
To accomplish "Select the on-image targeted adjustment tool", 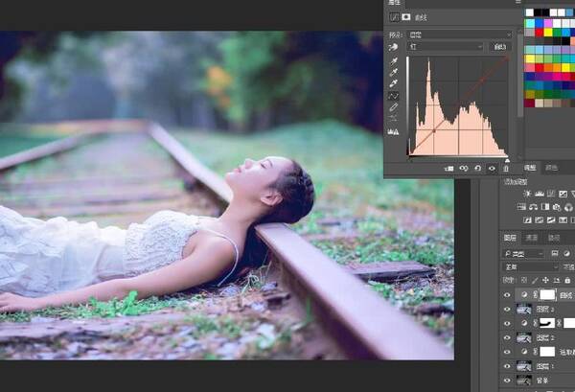I will [394, 46].
